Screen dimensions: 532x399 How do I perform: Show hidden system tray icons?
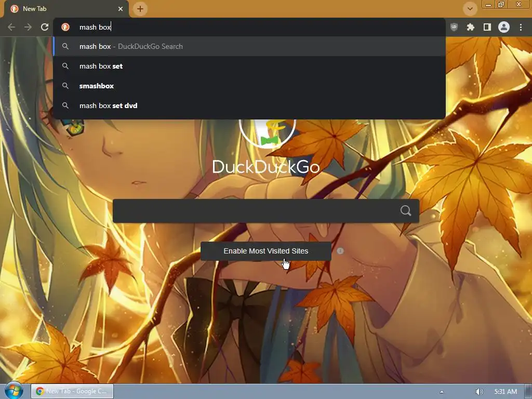pyautogui.click(x=442, y=392)
